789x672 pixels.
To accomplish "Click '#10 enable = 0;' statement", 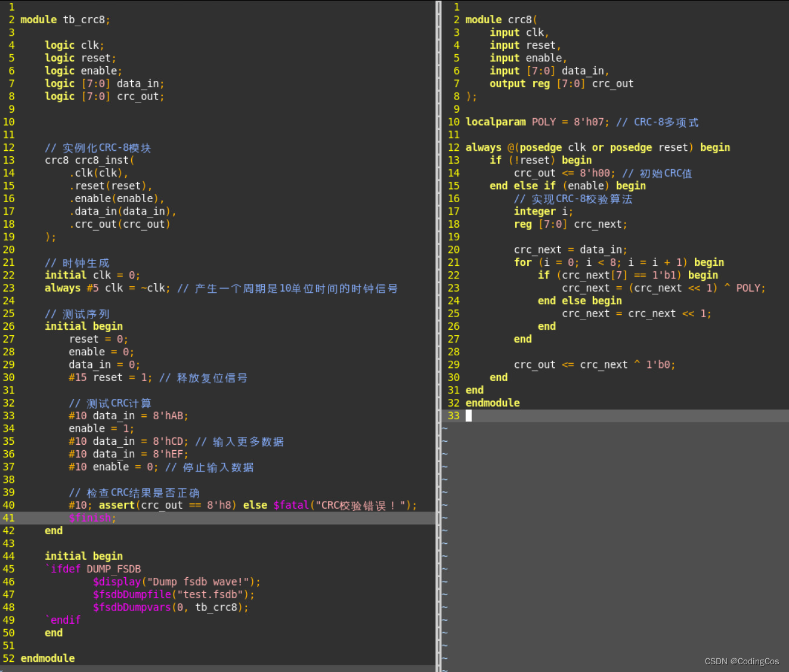I will point(113,467).
